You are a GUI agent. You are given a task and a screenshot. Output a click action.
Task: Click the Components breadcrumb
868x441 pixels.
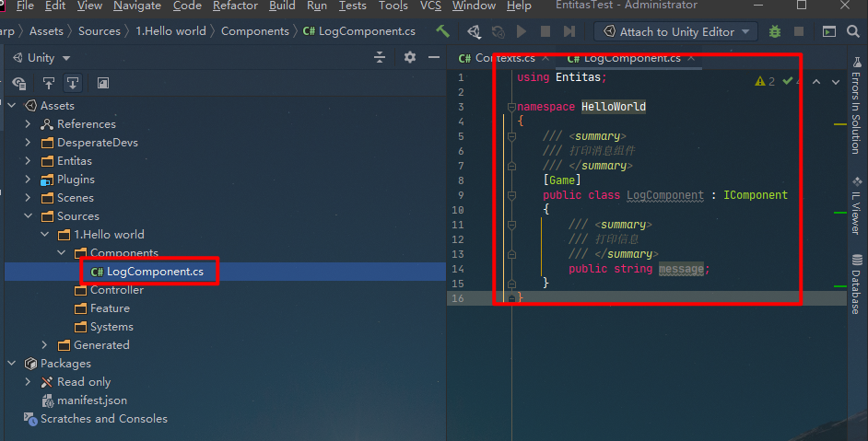pyautogui.click(x=255, y=31)
